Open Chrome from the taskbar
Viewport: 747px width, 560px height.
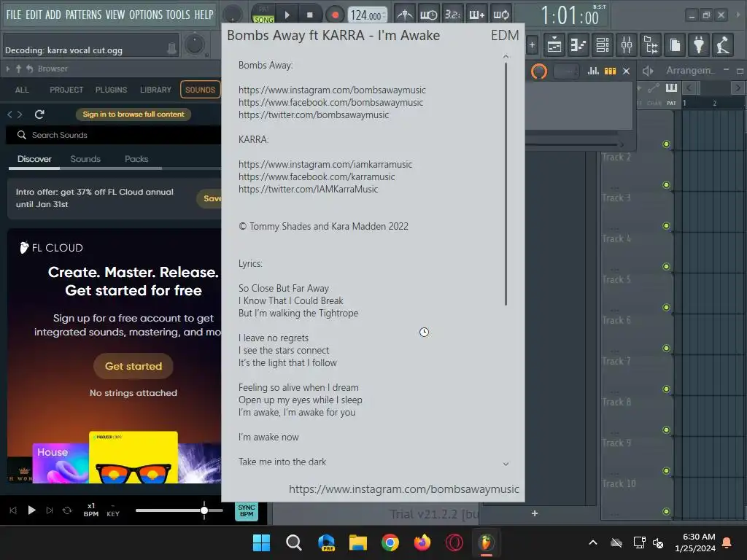[390, 542]
